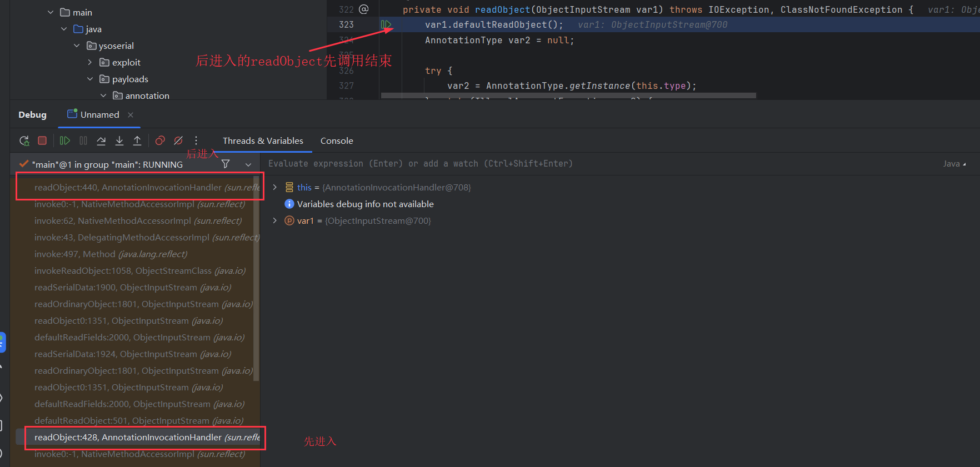Open View Breakpoints dialog
The height and width of the screenshot is (467, 980).
(160, 140)
